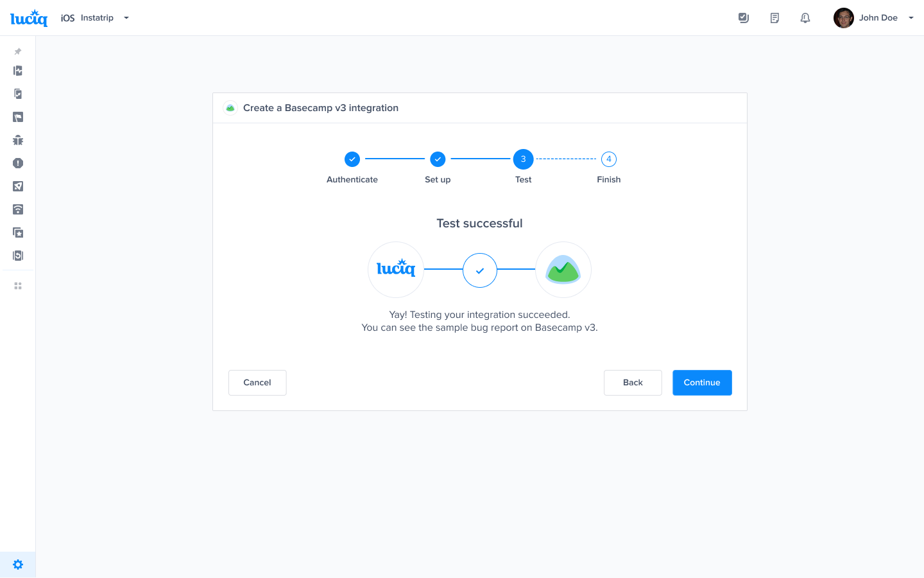Open the bug icon in the sidebar
Viewport: 924px width, 578px height.
click(x=18, y=140)
